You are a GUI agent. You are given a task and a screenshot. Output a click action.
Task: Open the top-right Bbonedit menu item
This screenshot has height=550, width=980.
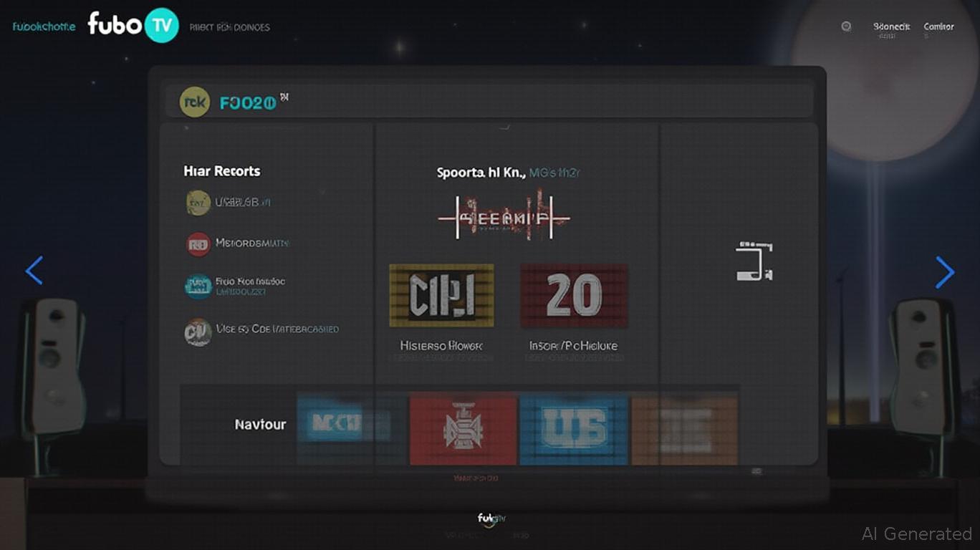891,26
